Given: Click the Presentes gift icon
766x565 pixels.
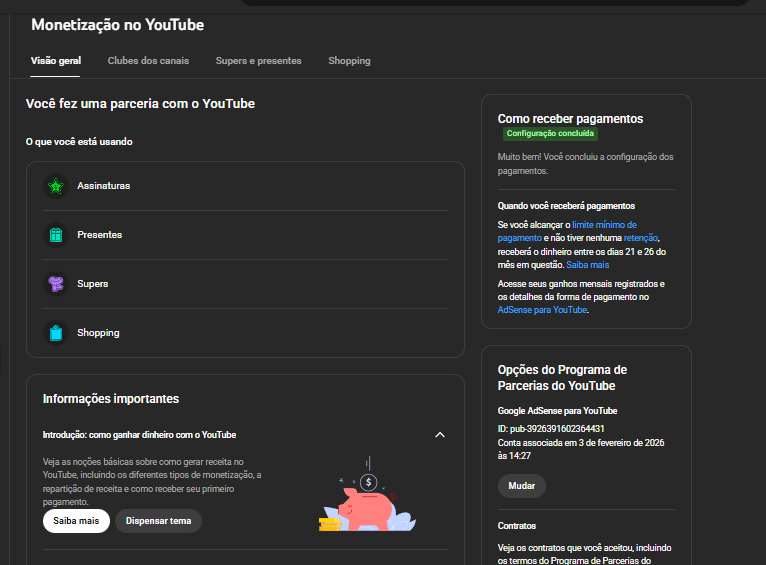Looking at the screenshot, I should click(55, 235).
